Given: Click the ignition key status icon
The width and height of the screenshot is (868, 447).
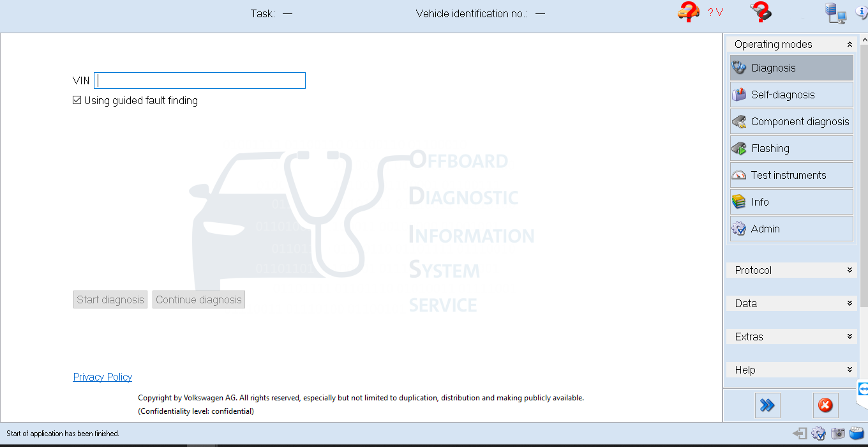Looking at the screenshot, I should click(x=761, y=13).
